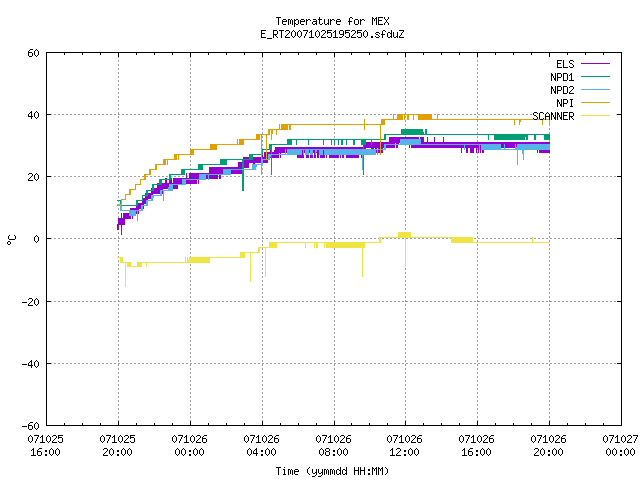Click the 'Time (yymmdd HH:MM)' axis title
The image size is (640, 480).
(332, 471)
